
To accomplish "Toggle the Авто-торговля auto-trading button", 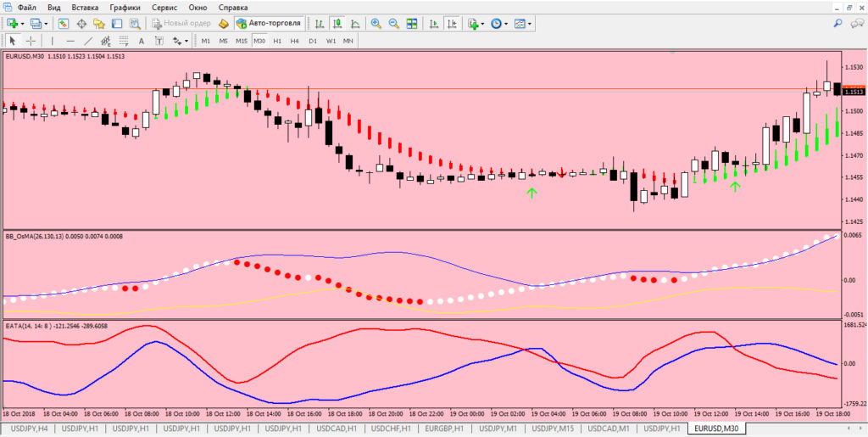I will (268, 24).
